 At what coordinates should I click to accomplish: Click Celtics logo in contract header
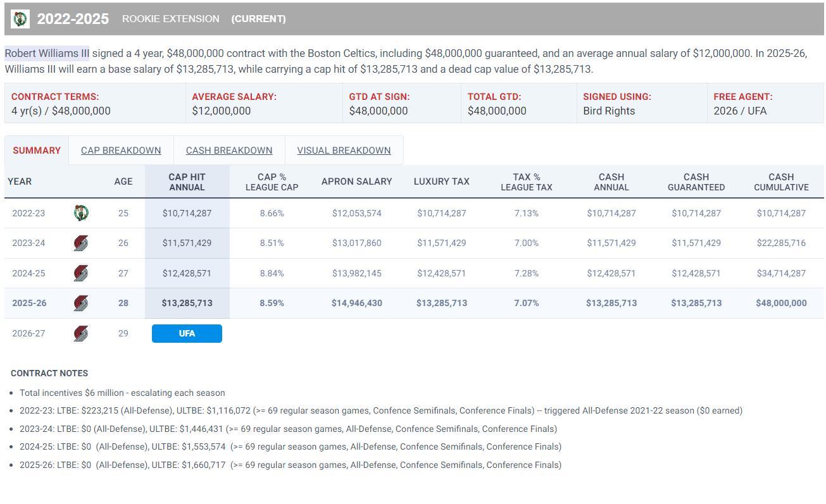tap(20, 19)
